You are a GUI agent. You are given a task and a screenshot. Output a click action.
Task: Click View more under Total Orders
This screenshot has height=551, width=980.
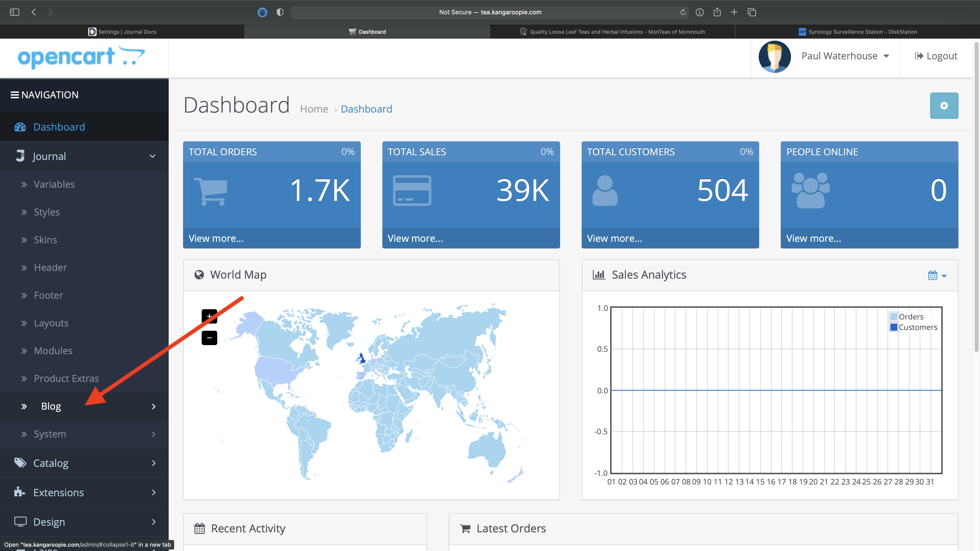click(x=216, y=238)
